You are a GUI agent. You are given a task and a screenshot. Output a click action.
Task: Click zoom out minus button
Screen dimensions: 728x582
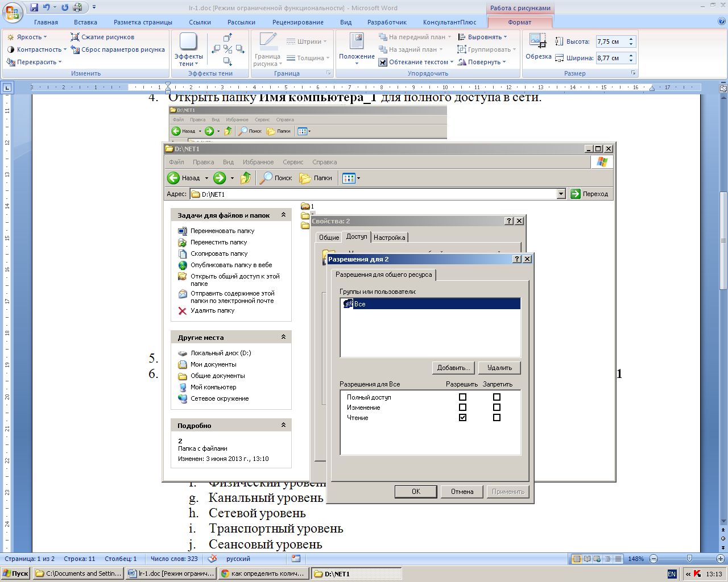[x=653, y=559]
